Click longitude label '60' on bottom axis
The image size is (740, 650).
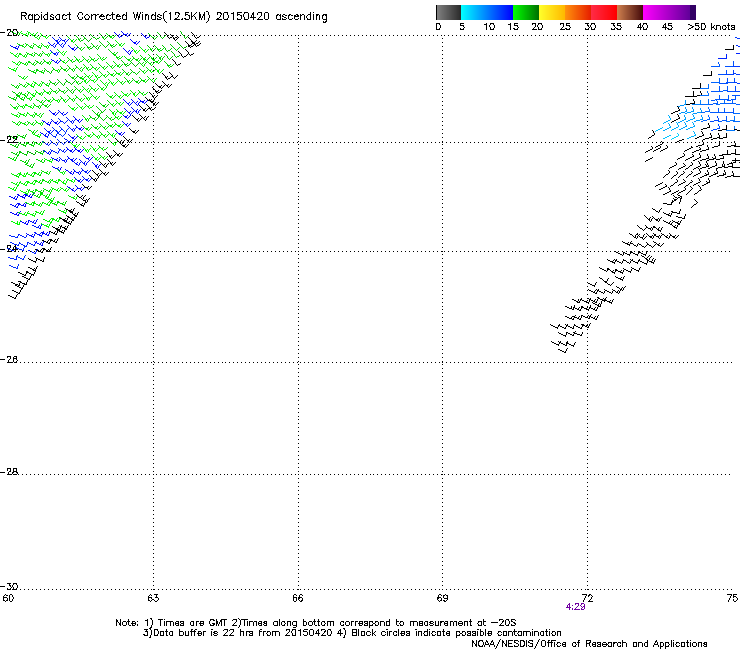8,599
